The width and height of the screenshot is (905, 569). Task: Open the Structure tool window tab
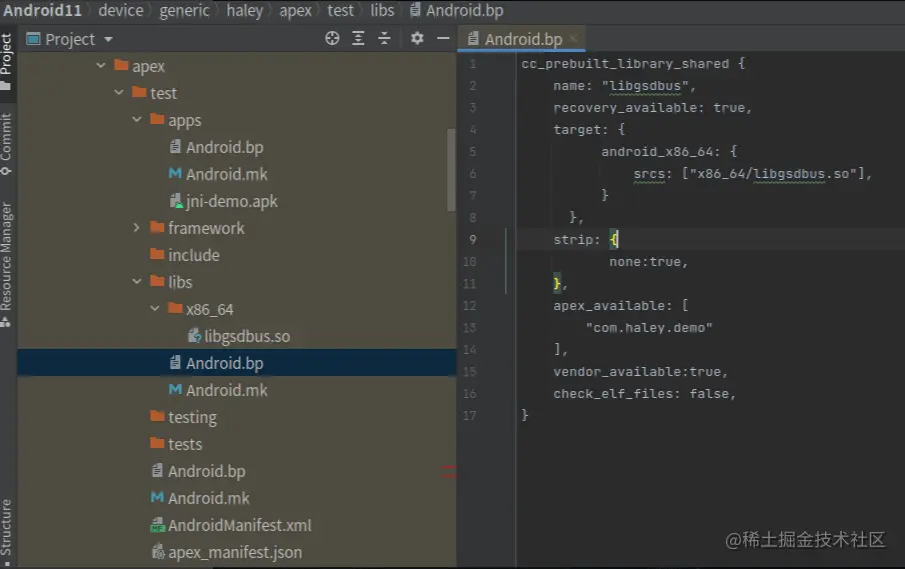coord(6,532)
